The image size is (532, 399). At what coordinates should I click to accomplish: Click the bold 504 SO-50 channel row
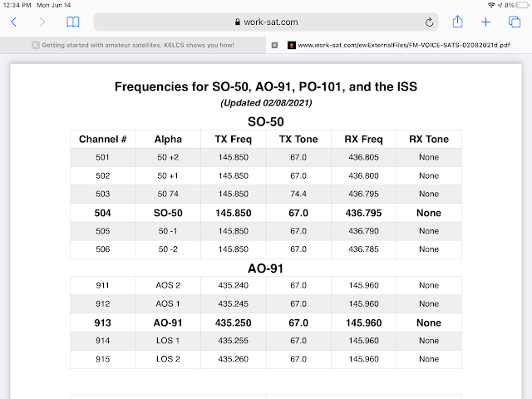(x=266, y=213)
